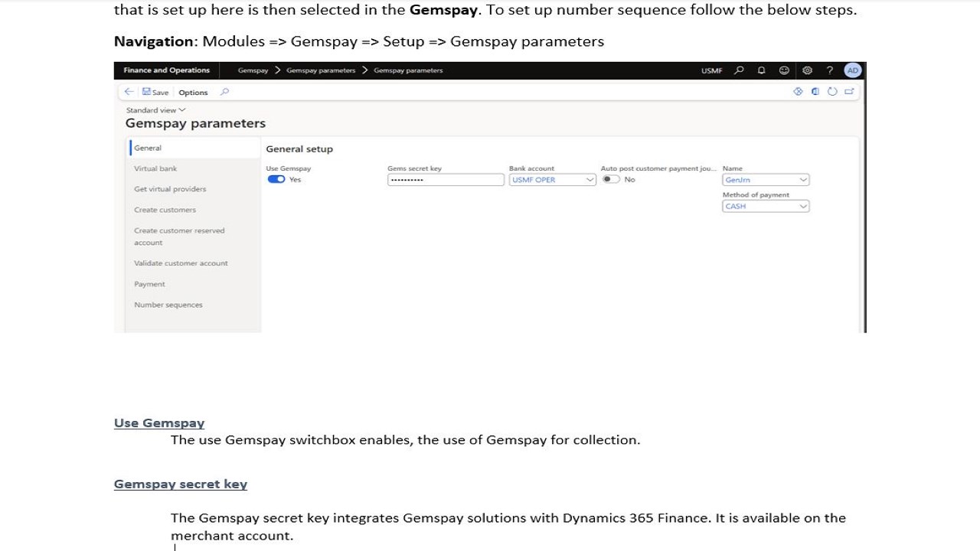Select the General tab
Image resolution: width=980 pixels, height=551 pixels.
195,148
